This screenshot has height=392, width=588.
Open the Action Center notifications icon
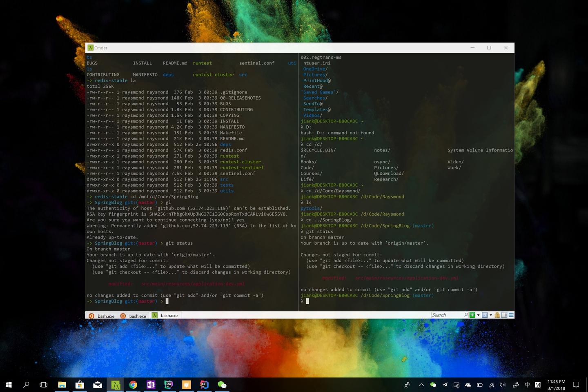click(x=576, y=385)
